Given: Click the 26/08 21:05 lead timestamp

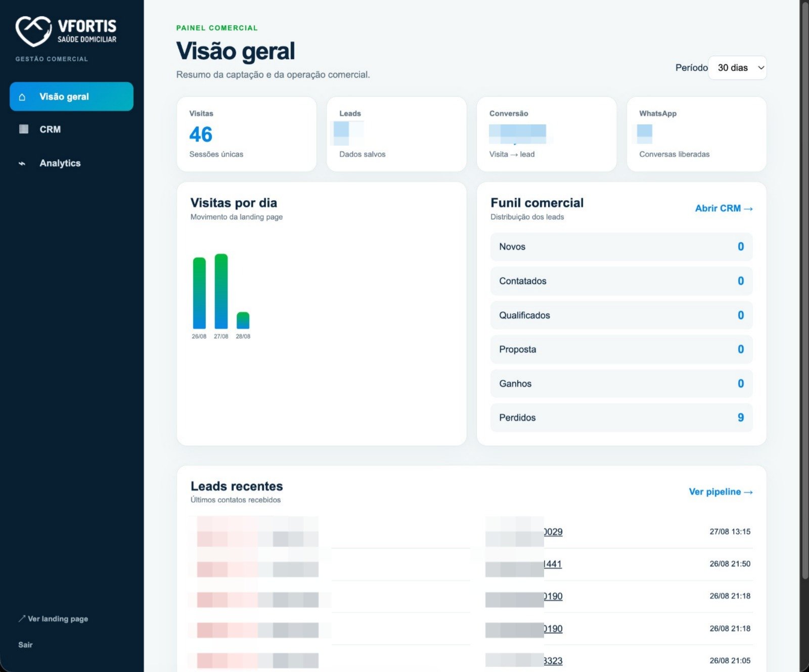Looking at the screenshot, I should 730,660.
